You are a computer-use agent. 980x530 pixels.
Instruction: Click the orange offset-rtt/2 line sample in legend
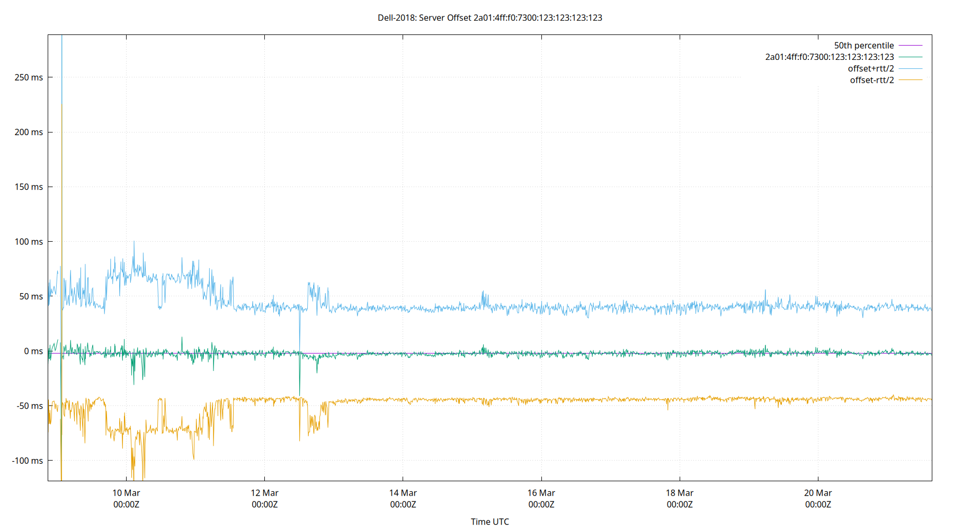[910, 79]
